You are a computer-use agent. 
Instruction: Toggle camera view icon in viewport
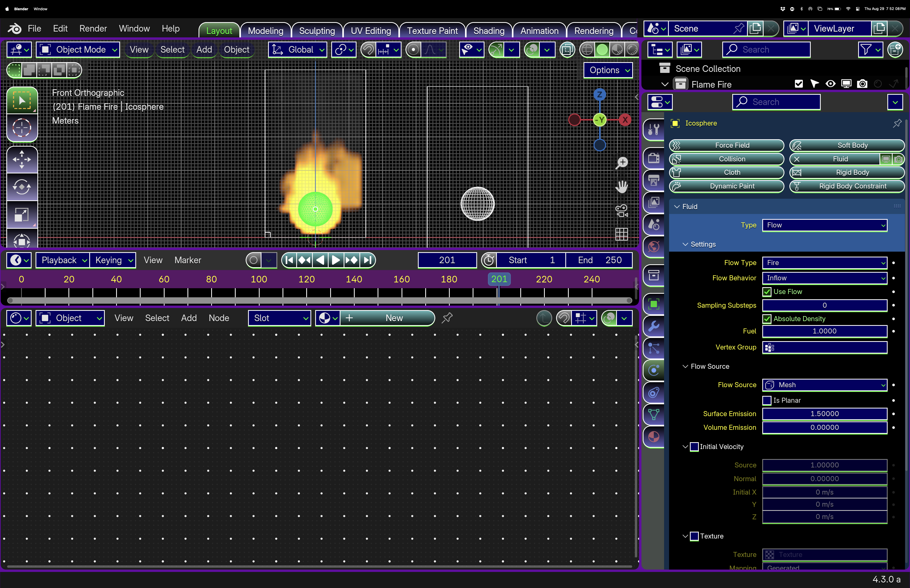[622, 210]
